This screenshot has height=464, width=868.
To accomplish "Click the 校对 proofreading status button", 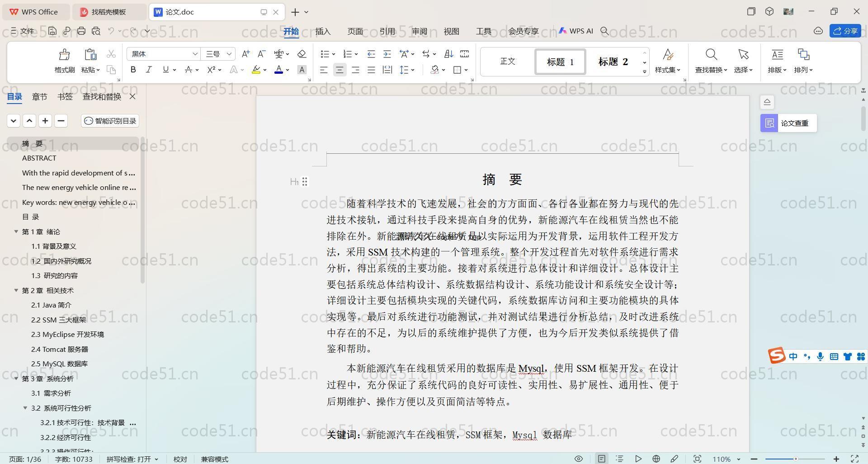I will [x=180, y=459].
